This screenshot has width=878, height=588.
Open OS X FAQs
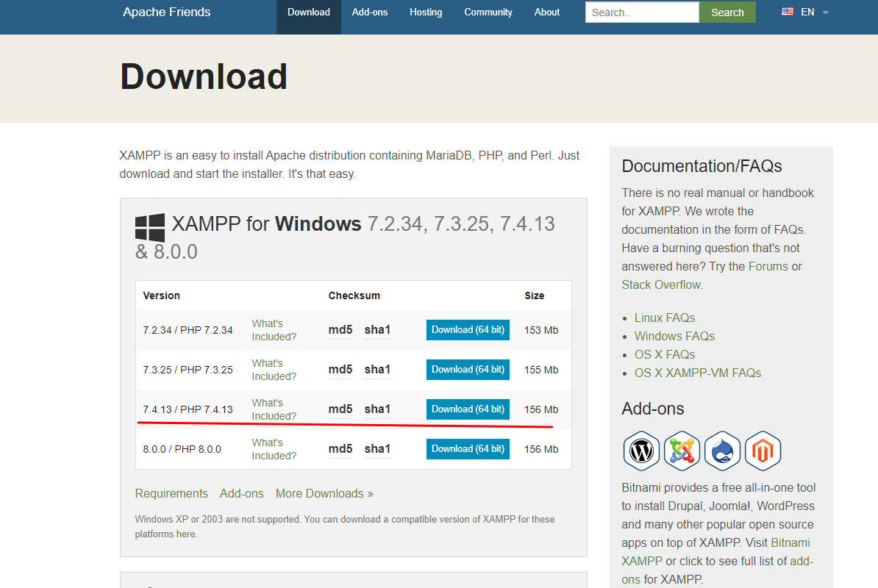tap(665, 355)
